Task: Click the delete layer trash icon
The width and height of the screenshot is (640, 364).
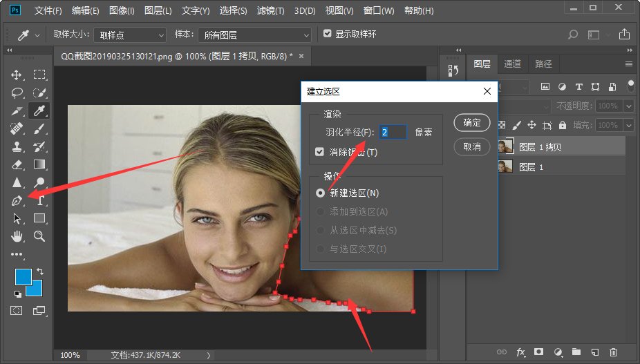Action: click(x=613, y=352)
